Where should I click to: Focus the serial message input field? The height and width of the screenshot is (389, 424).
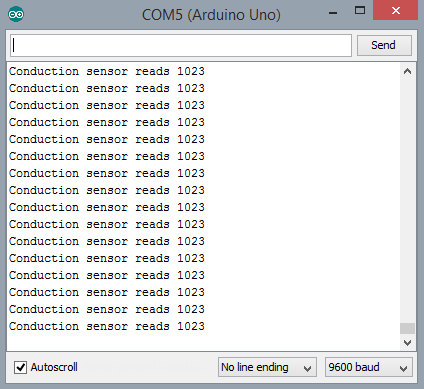click(181, 45)
